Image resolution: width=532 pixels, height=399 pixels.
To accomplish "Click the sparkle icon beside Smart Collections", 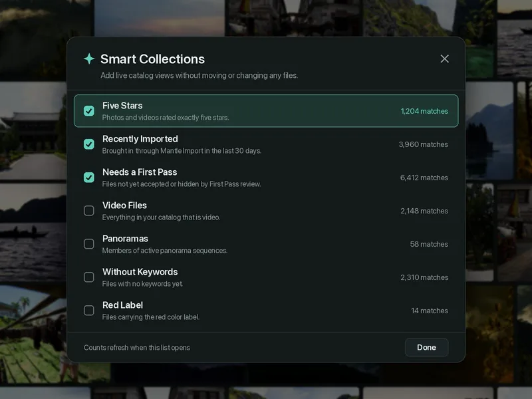I will coord(89,59).
